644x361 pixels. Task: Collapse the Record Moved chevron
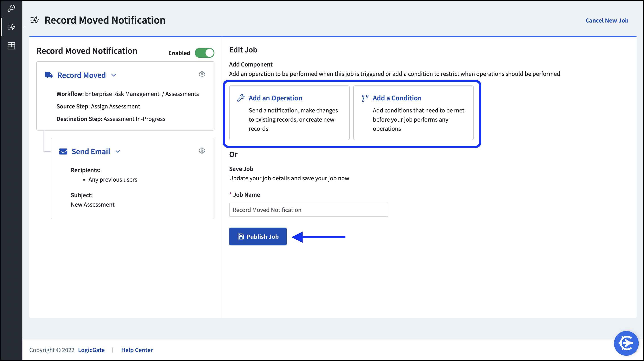coord(114,75)
